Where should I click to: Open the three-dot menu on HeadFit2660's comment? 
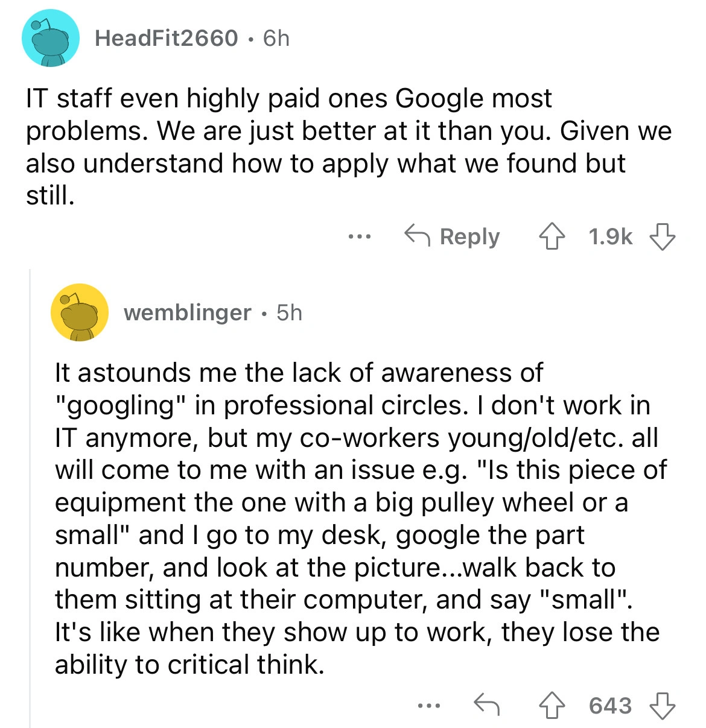pos(360,236)
